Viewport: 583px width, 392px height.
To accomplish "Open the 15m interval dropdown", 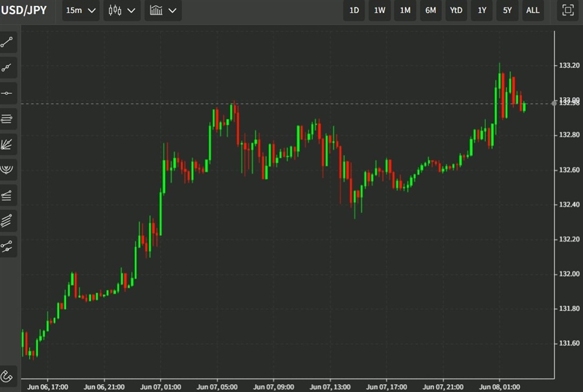I will (81, 10).
